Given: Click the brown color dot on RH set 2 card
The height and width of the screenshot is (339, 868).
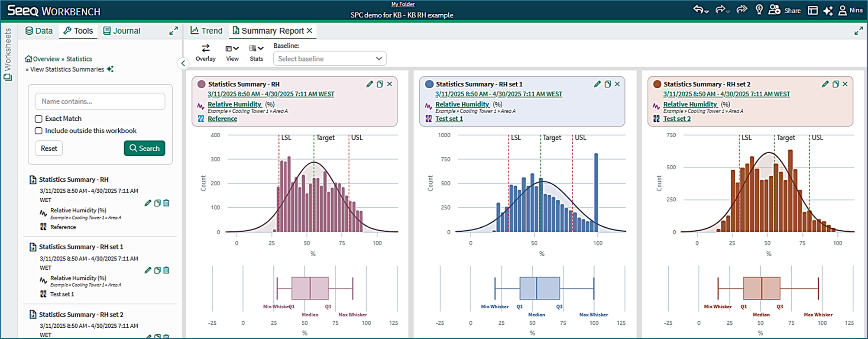Looking at the screenshot, I should (x=657, y=84).
